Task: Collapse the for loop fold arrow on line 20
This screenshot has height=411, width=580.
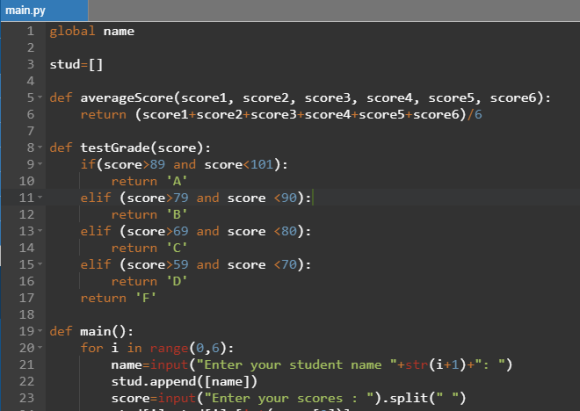Action: [x=40, y=348]
